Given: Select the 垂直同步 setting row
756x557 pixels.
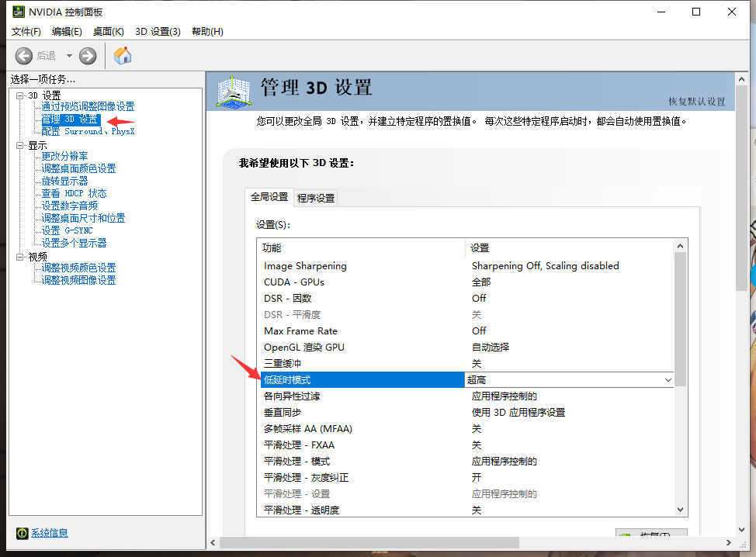Looking at the screenshot, I should 287,412.
